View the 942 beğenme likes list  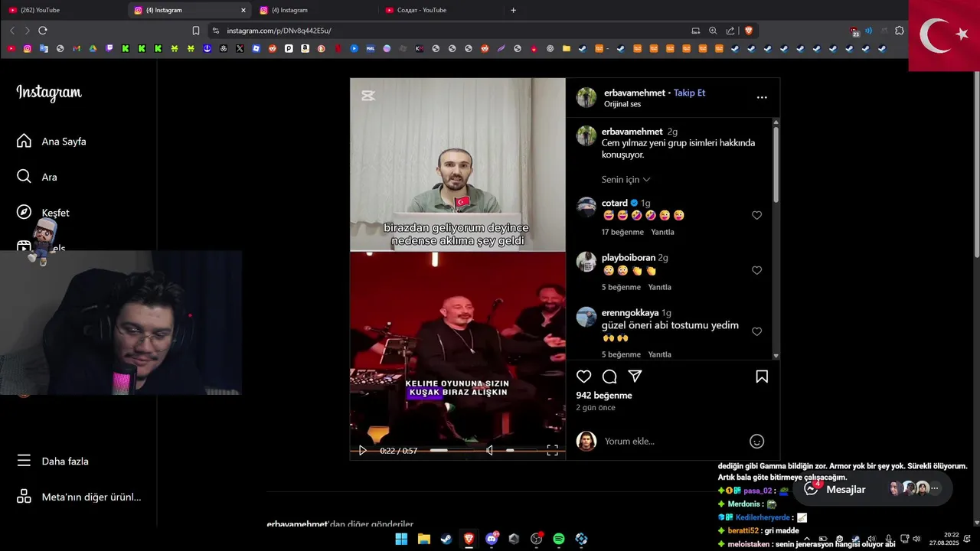(604, 396)
